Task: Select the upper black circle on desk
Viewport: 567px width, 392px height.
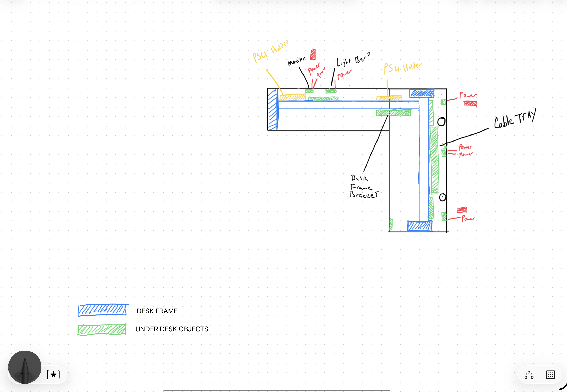Action: 441,122
